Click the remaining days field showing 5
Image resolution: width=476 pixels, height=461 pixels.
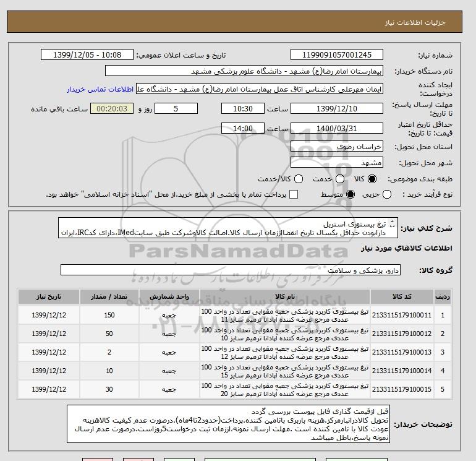176,108
